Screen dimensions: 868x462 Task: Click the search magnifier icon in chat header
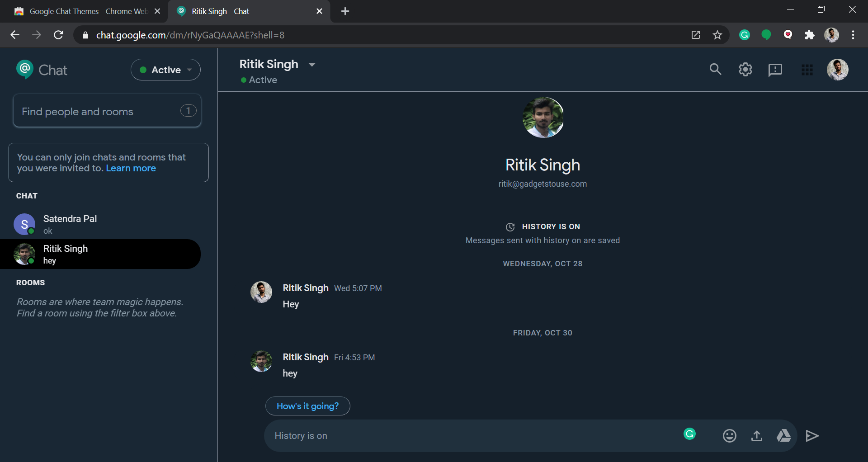tap(715, 69)
